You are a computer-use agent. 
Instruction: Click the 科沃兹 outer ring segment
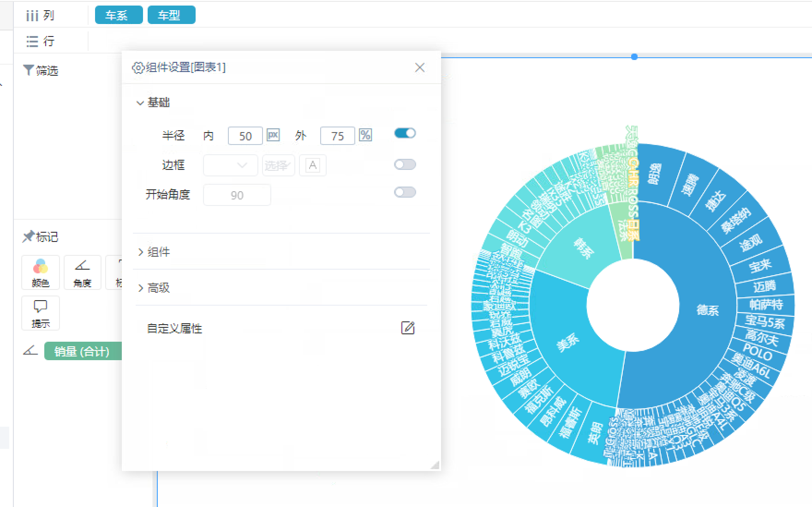tap(504, 343)
